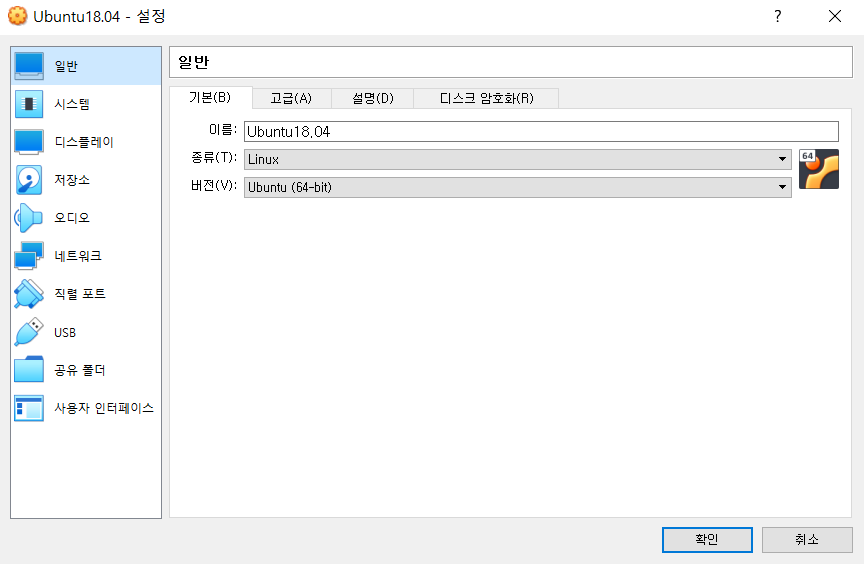Viewport: 864px width, 564px height.
Task: Open the 시스템 chip icon
Action: (x=29, y=104)
